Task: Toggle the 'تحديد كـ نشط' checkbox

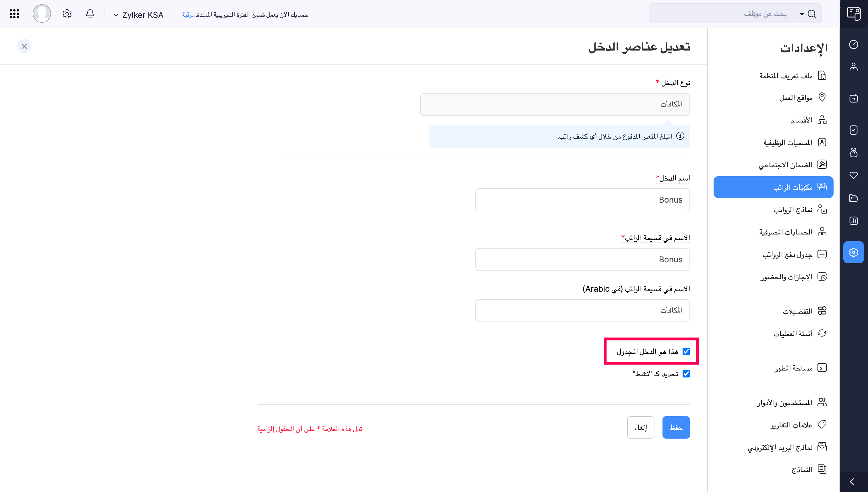Action: [x=686, y=374]
